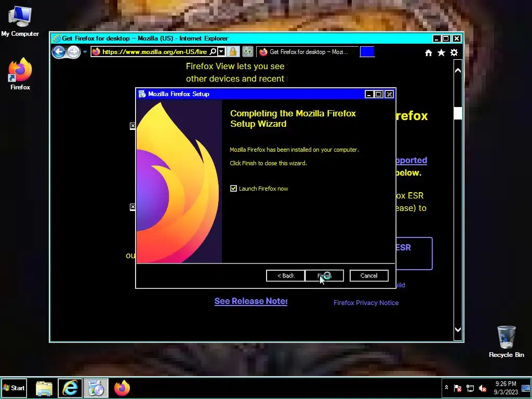Open Internet Explorer tools gear
The height and width of the screenshot is (399, 532).
[x=454, y=52]
